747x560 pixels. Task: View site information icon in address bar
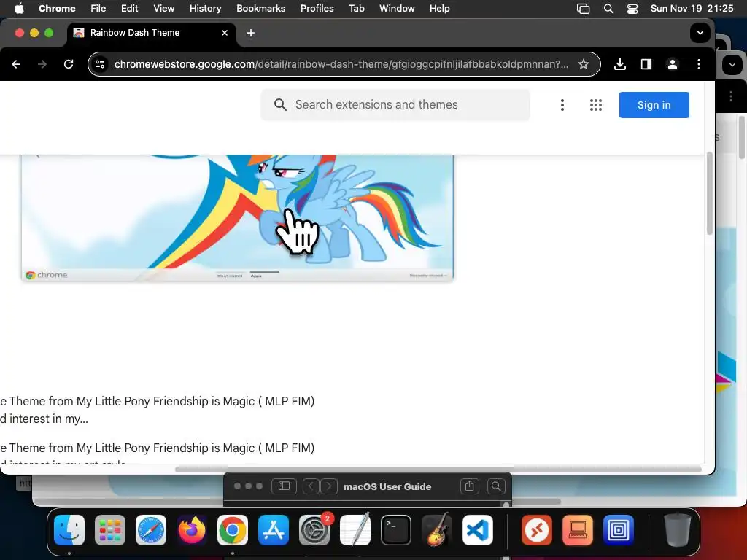coord(100,64)
